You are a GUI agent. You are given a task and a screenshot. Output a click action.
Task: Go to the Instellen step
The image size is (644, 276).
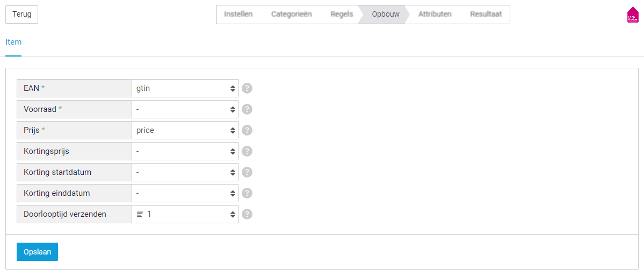point(238,15)
